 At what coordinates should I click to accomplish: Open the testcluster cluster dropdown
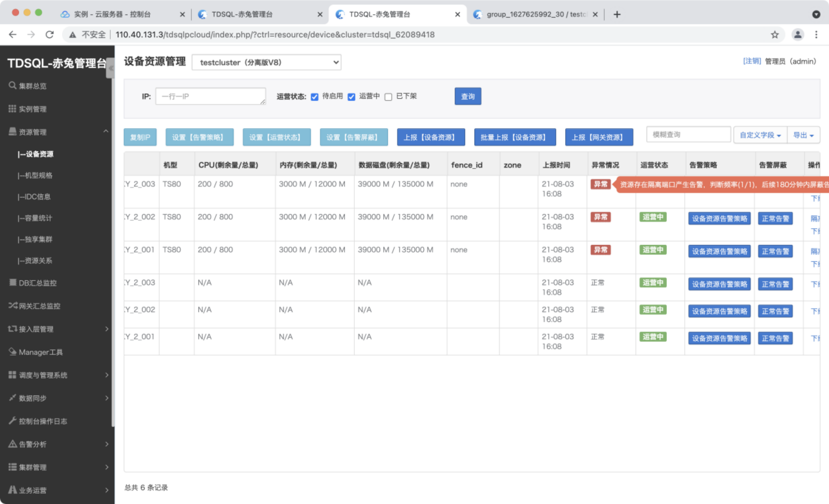[266, 62]
